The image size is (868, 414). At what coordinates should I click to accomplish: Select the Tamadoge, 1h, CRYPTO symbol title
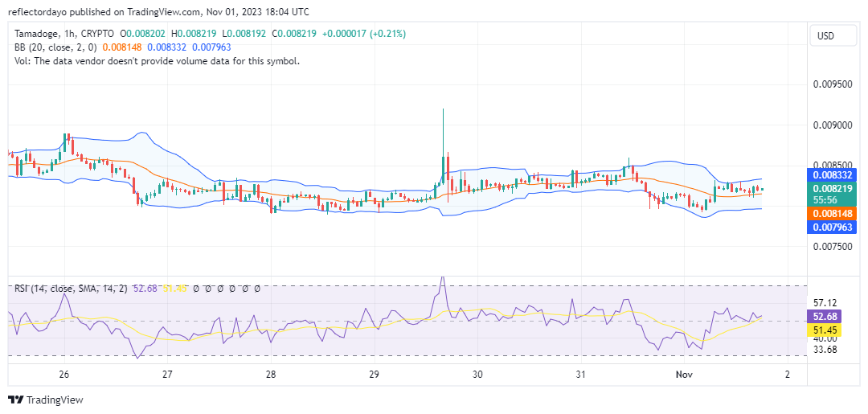[64, 34]
